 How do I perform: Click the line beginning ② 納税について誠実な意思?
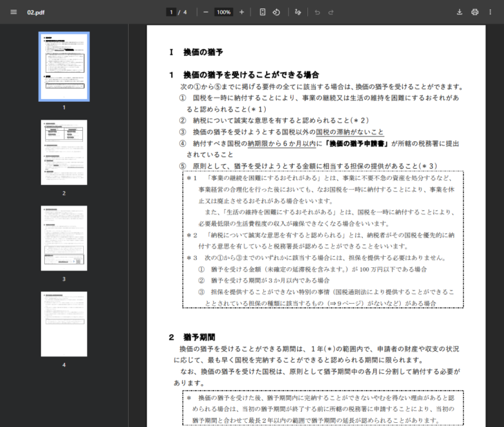274,120
